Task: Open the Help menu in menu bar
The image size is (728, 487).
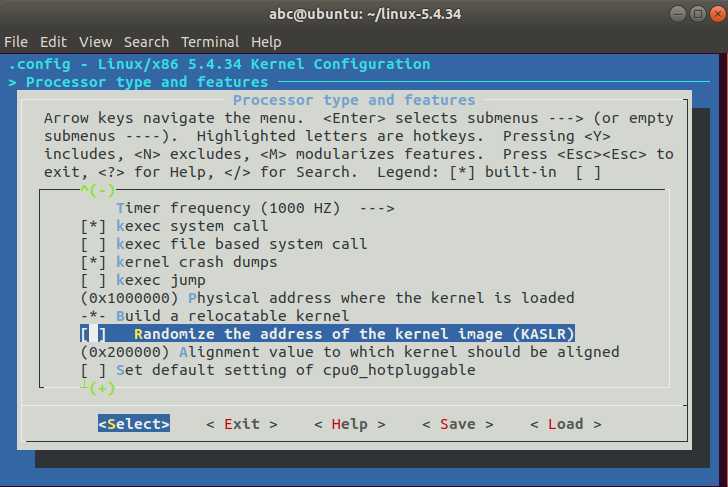Action: click(266, 42)
